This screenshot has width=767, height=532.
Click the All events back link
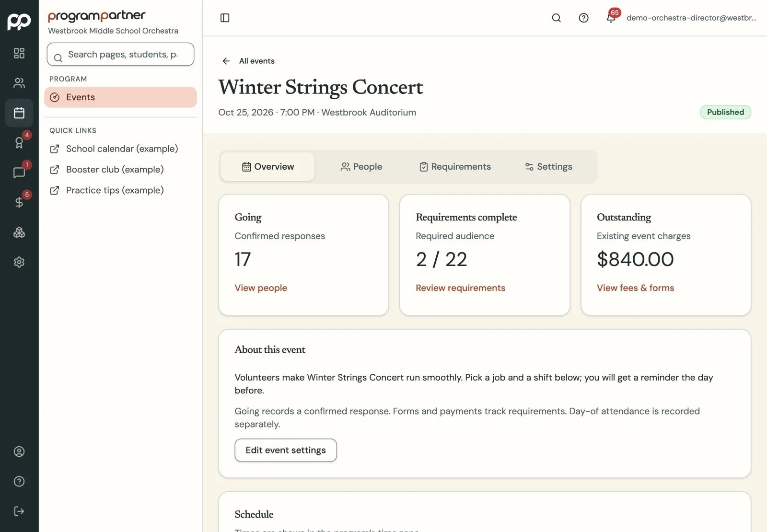(257, 61)
